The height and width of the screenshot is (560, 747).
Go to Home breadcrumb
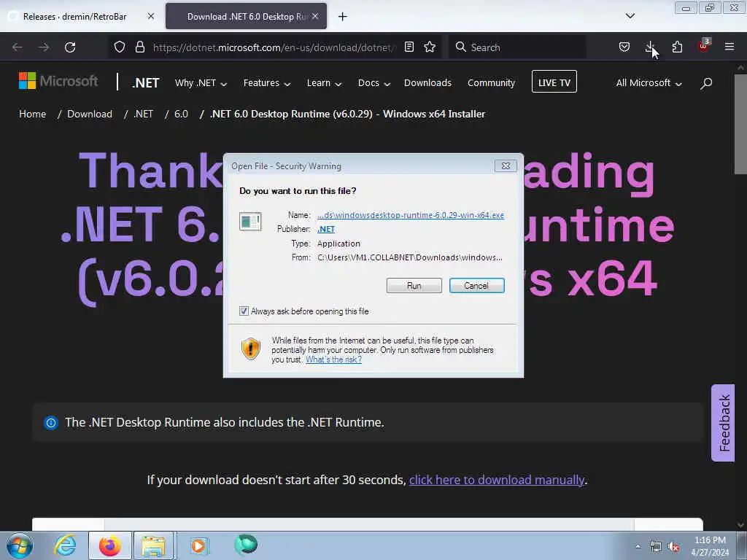[32, 114]
